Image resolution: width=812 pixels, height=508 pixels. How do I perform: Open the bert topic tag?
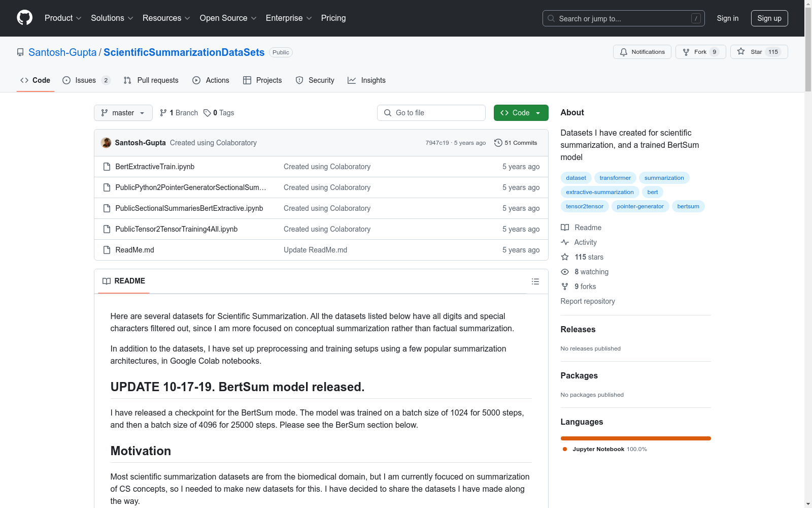(x=653, y=192)
